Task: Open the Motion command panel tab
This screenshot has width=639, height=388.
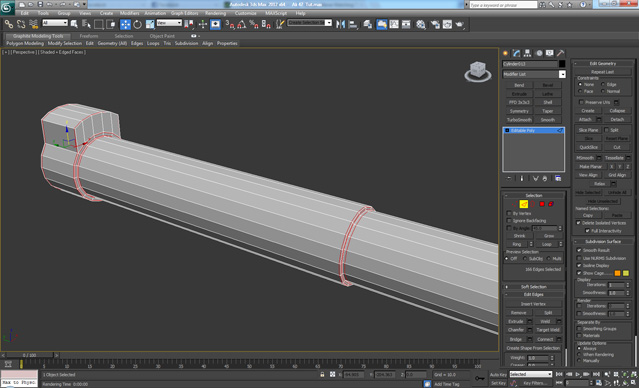Action: click(539, 53)
